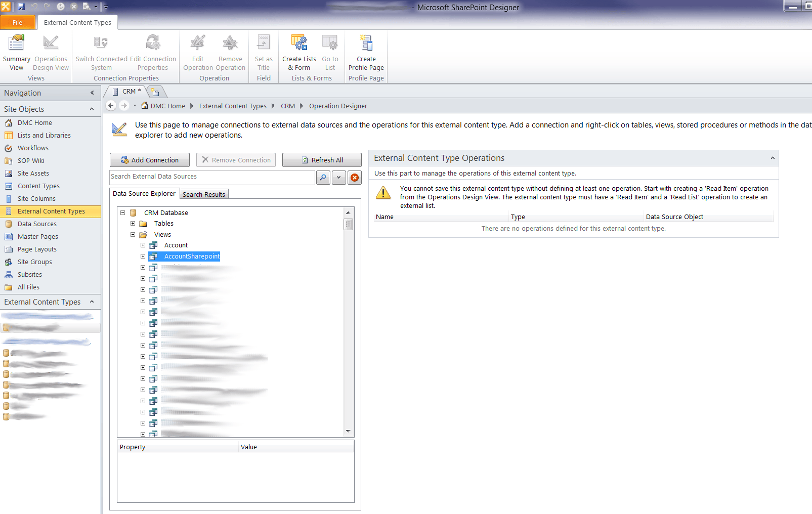Go forward with navigation arrow

tap(124, 106)
